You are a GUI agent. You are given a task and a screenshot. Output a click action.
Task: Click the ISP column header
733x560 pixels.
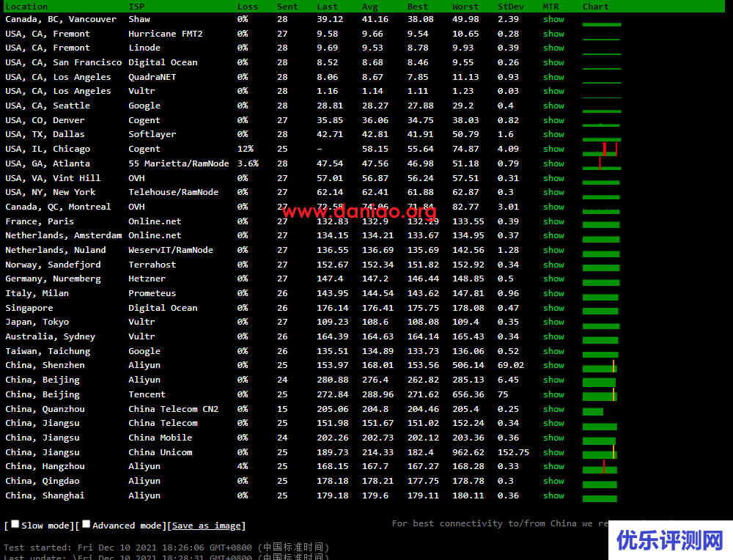pyautogui.click(x=136, y=7)
